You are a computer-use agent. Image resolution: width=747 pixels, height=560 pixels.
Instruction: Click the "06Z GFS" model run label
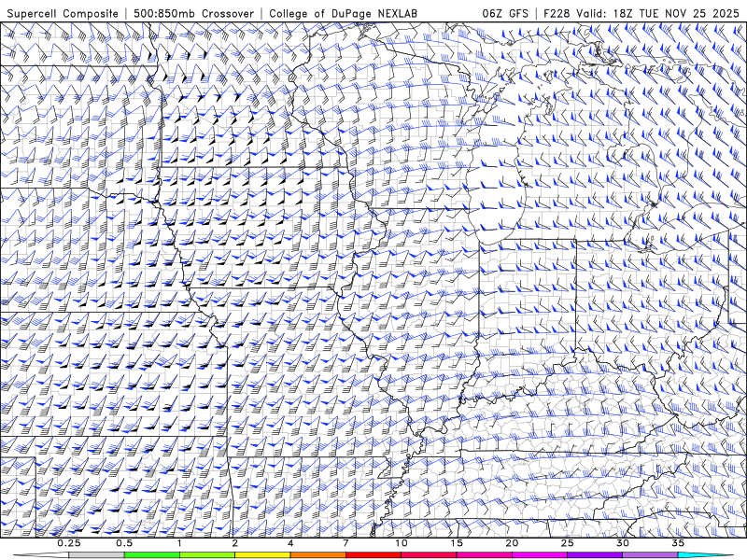click(x=505, y=13)
